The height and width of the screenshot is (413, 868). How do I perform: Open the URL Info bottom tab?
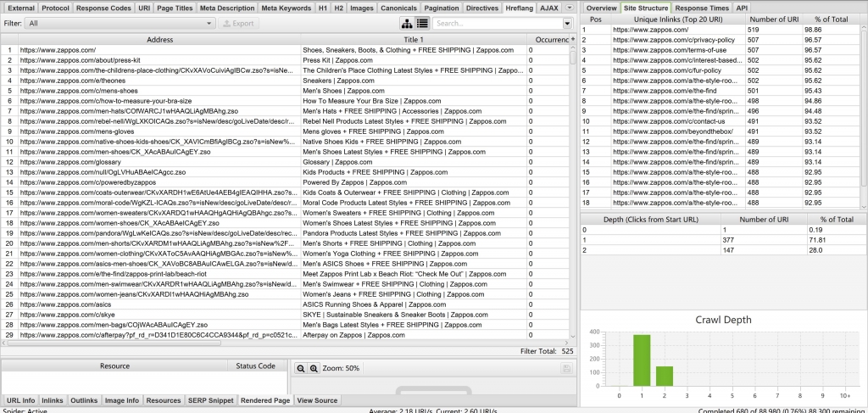click(20, 400)
